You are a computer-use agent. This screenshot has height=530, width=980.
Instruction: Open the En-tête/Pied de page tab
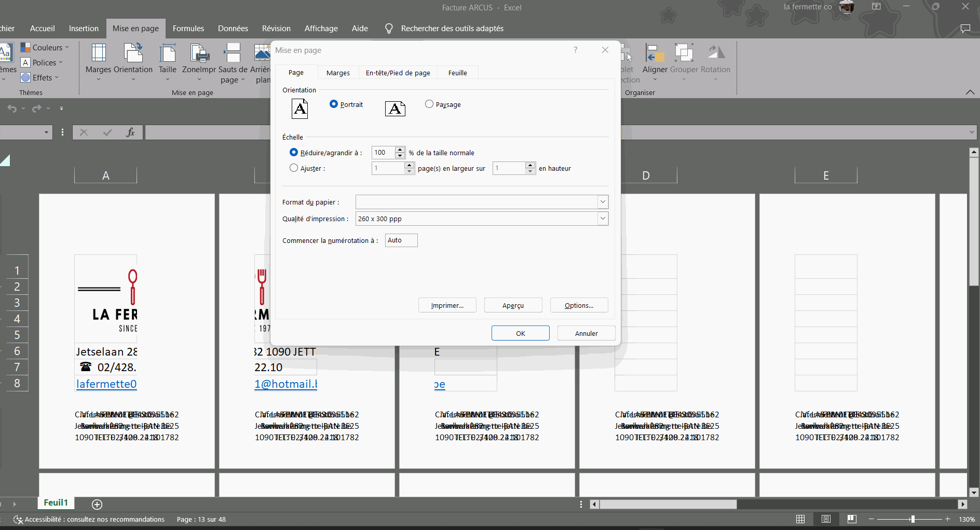(398, 73)
